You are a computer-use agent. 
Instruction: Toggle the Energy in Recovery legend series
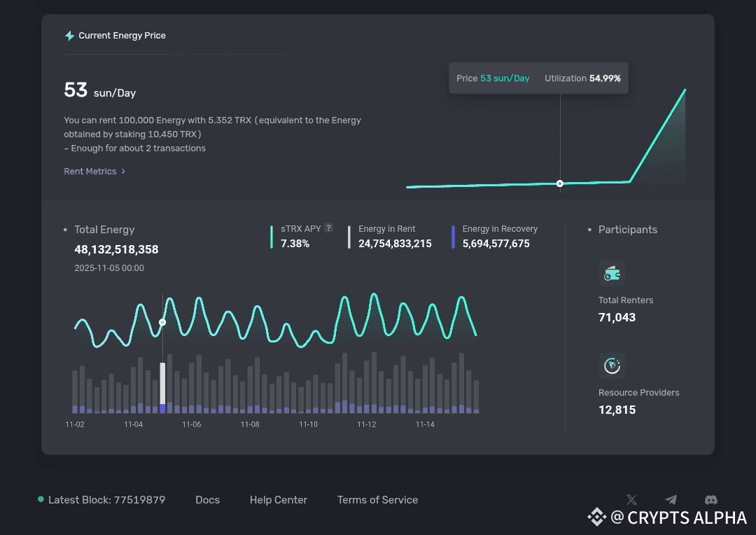click(499, 229)
